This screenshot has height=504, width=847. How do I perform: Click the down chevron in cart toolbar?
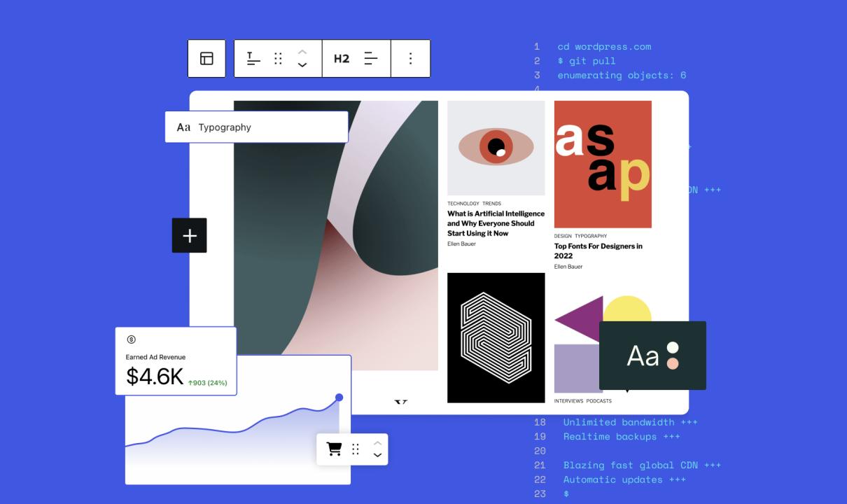(x=377, y=456)
